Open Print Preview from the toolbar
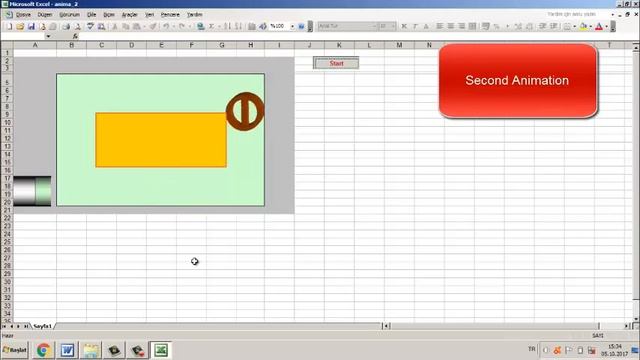This screenshot has width=640, height=360. [77, 27]
